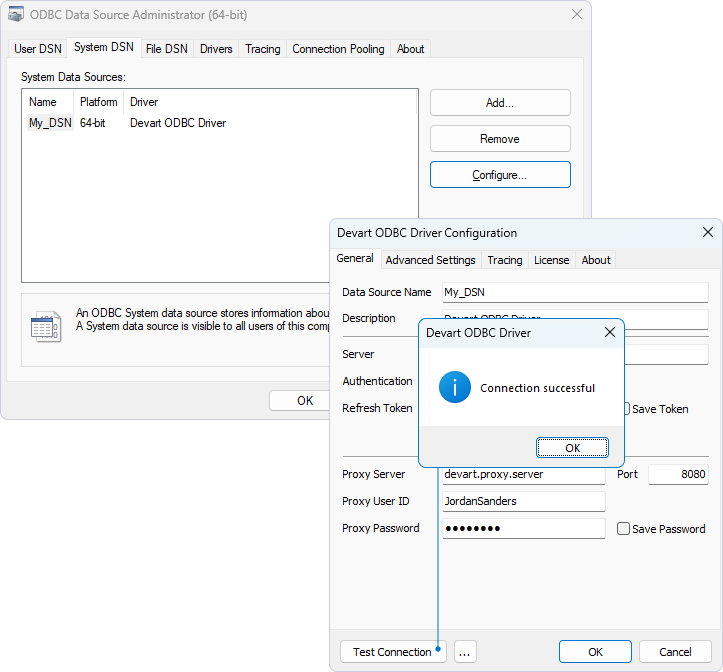Click the ODBC Administrator title bar icon
The height and width of the screenshot is (672, 723).
click(16, 15)
